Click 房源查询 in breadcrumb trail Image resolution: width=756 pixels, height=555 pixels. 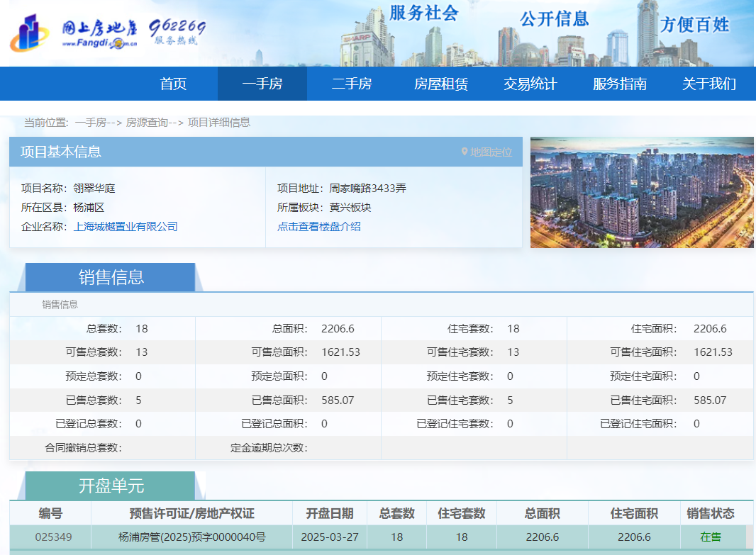(x=147, y=123)
